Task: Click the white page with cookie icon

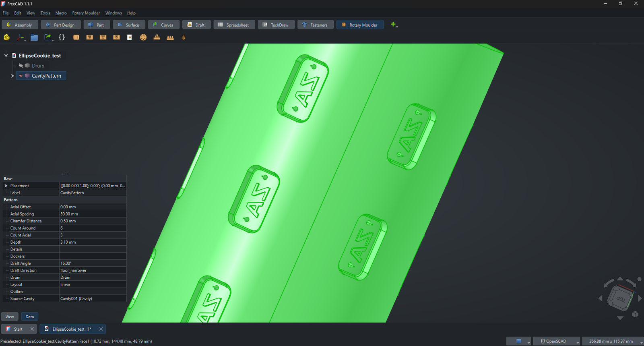Action: [x=130, y=37]
